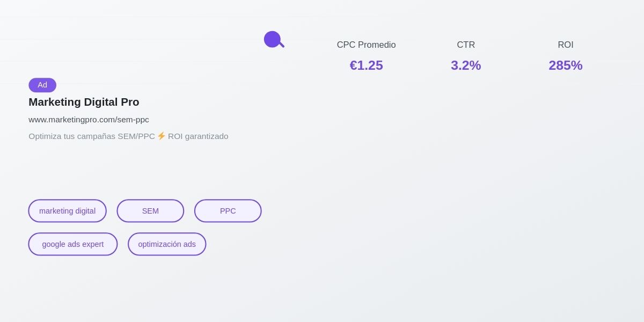Click the ROI garantizado text
Viewport: 644px width, 322px height.
click(198, 136)
